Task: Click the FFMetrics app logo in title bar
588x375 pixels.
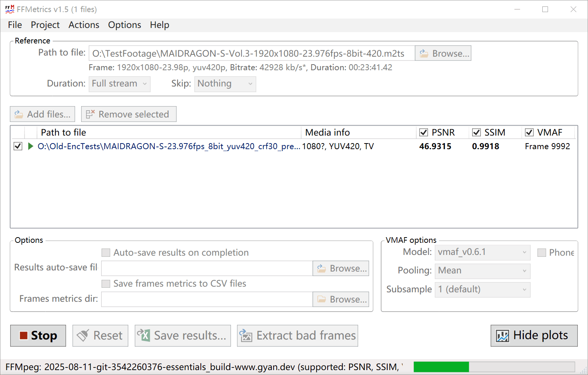Action: [x=9, y=9]
